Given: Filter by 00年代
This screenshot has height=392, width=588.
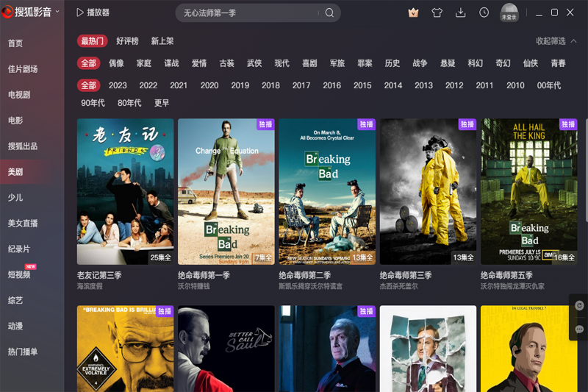Looking at the screenshot, I should 548,85.
